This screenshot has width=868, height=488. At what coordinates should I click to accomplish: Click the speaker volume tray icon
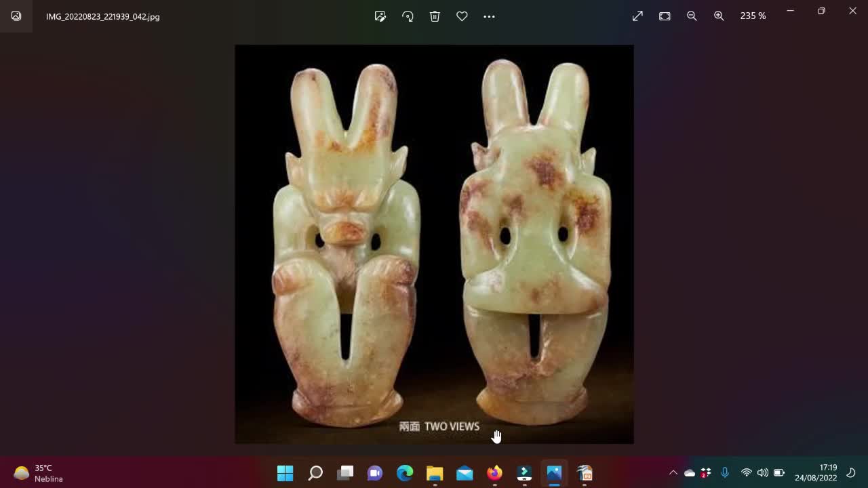click(763, 472)
